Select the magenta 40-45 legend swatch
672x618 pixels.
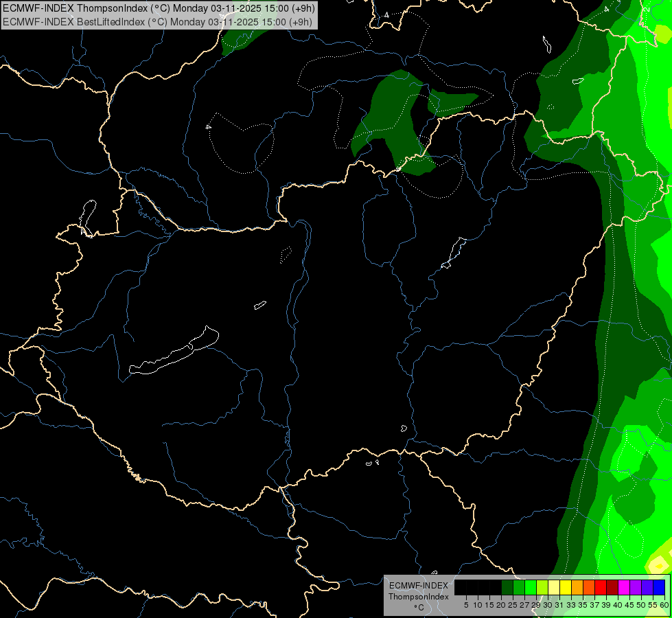pos(624,587)
